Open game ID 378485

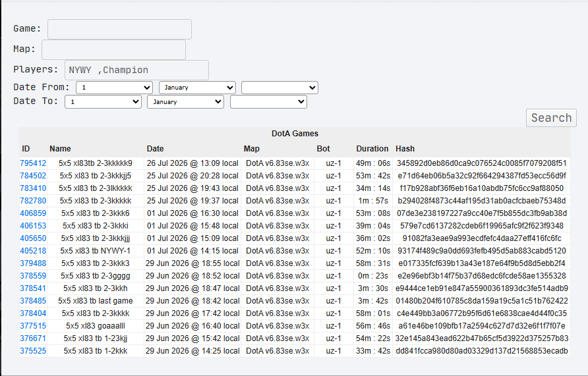[33, 301]
